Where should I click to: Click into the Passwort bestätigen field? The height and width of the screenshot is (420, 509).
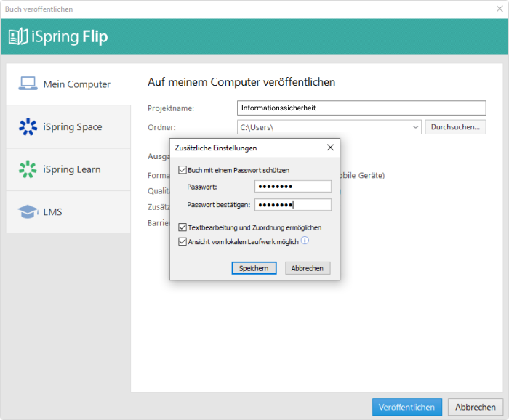293,205
